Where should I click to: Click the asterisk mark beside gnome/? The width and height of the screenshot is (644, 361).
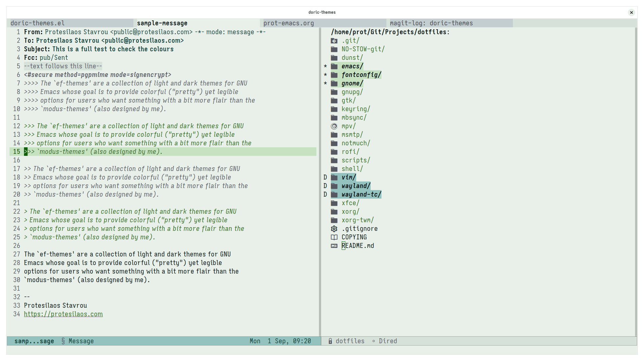tap(325, 84)
